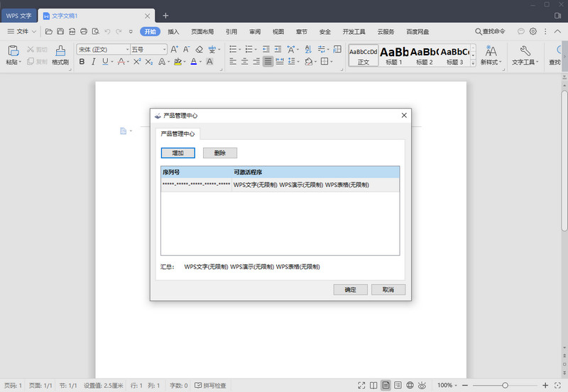Click the clear formatting eraser icon
This screenshot has width=568, height=392.
(x=199, y=49)
